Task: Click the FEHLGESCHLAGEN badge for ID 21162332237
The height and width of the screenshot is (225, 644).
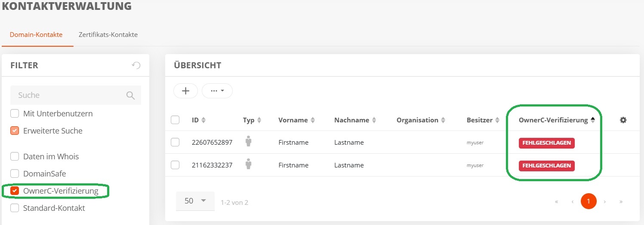Action: pyautogui.click(x=547, y=165)
